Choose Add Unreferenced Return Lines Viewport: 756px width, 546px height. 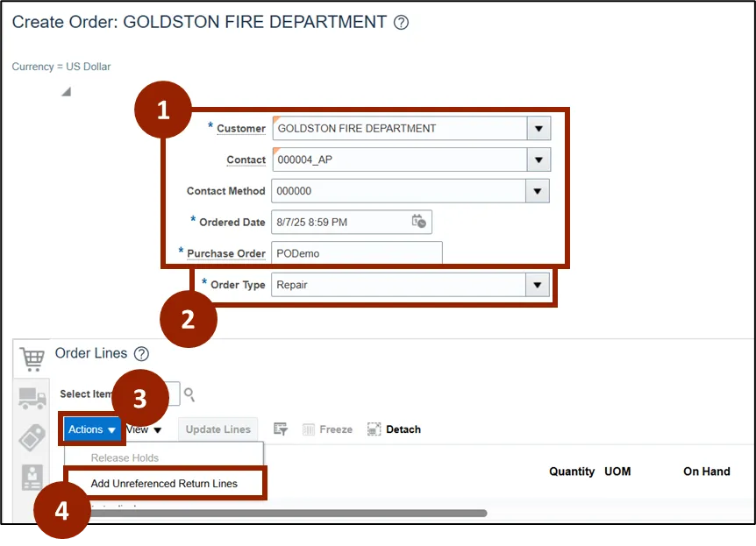point(164,484)
